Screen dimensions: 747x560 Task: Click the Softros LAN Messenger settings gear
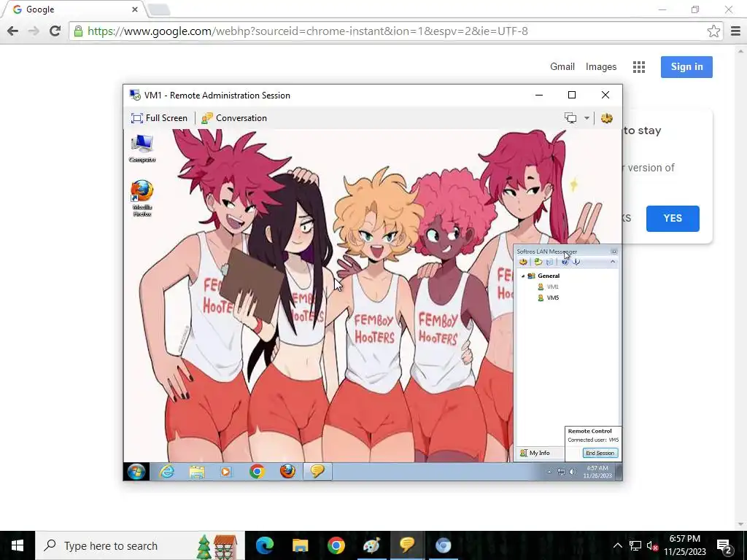pyautogui.click(x=523, y=262)
